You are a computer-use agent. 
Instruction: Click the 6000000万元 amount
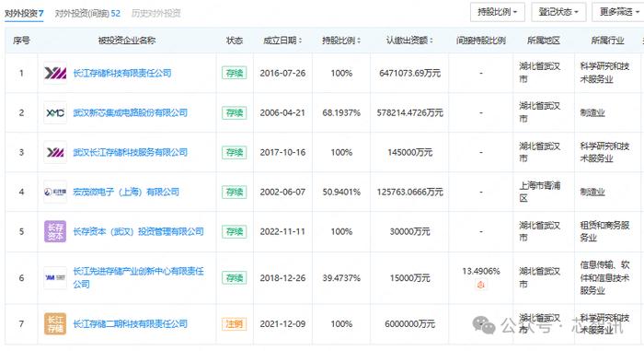point(410,324)
